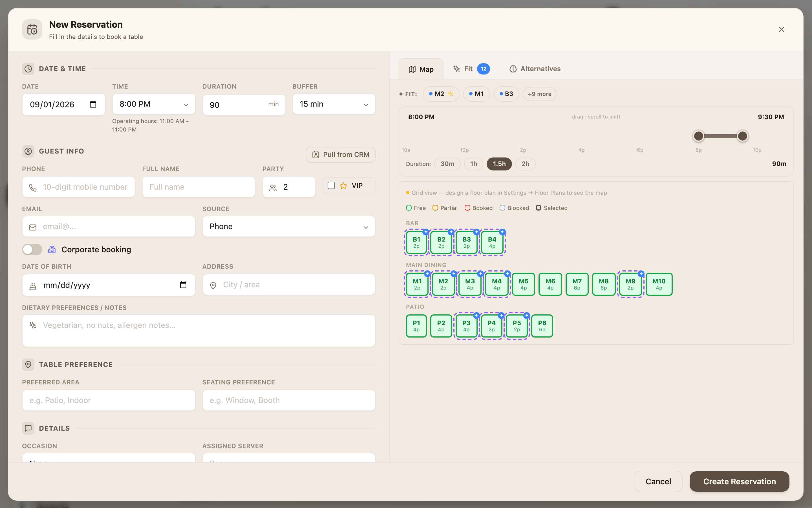Click the gold sparkle on the M2 fit chip
The height and width of the screenshot is (508, 812).
451,94
